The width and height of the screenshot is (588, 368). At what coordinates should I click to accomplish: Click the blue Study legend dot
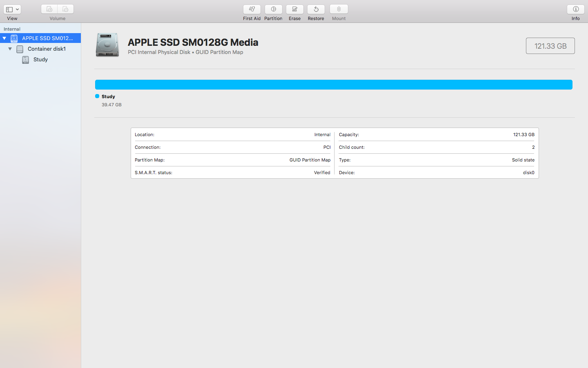pos(97,96)
